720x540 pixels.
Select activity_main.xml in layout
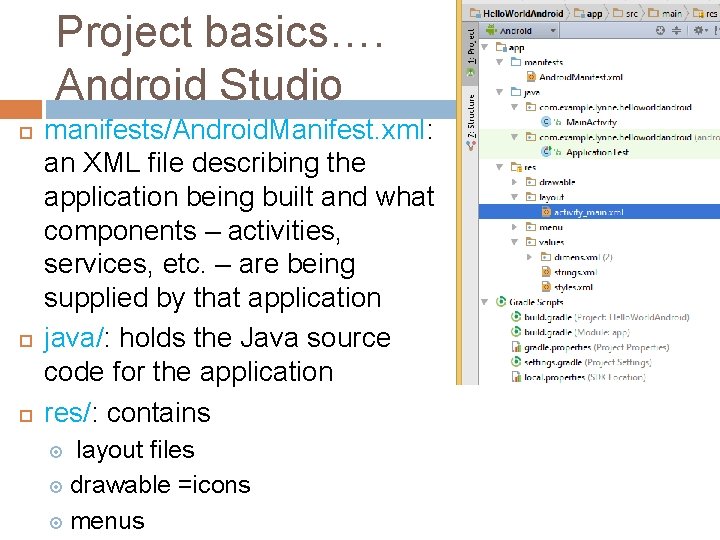[x=589, y=212]
